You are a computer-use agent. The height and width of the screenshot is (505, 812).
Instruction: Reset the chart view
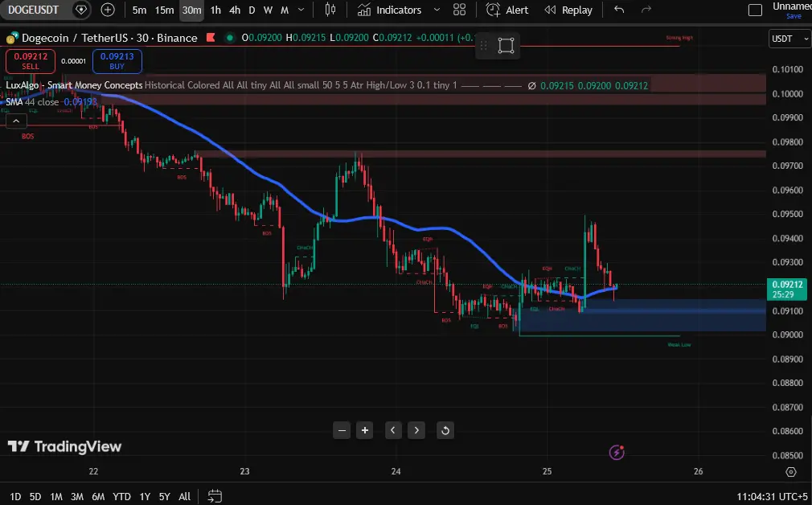click(x=445, y=430)
